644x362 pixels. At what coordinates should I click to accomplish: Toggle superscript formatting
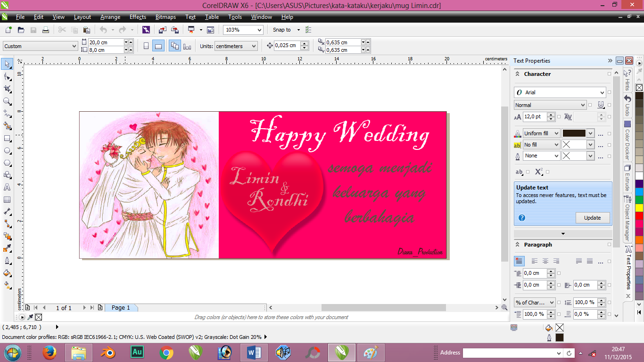539,172
